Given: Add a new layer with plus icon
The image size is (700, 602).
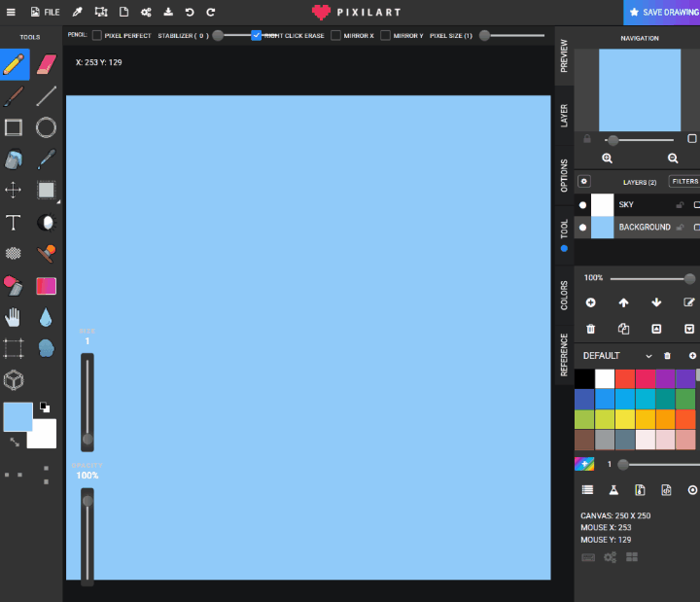Looking at the screenshot, I should click(x=591, y=302).
